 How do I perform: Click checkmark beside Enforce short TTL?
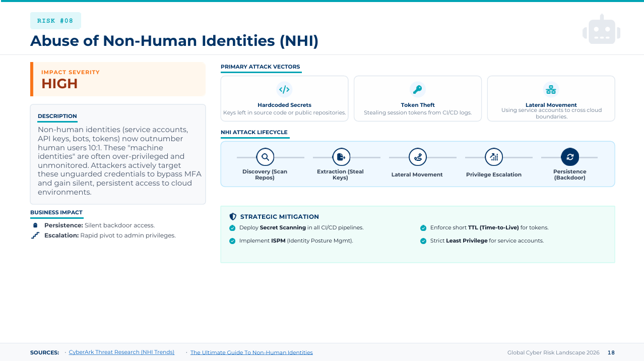click(x=423, y=228)
